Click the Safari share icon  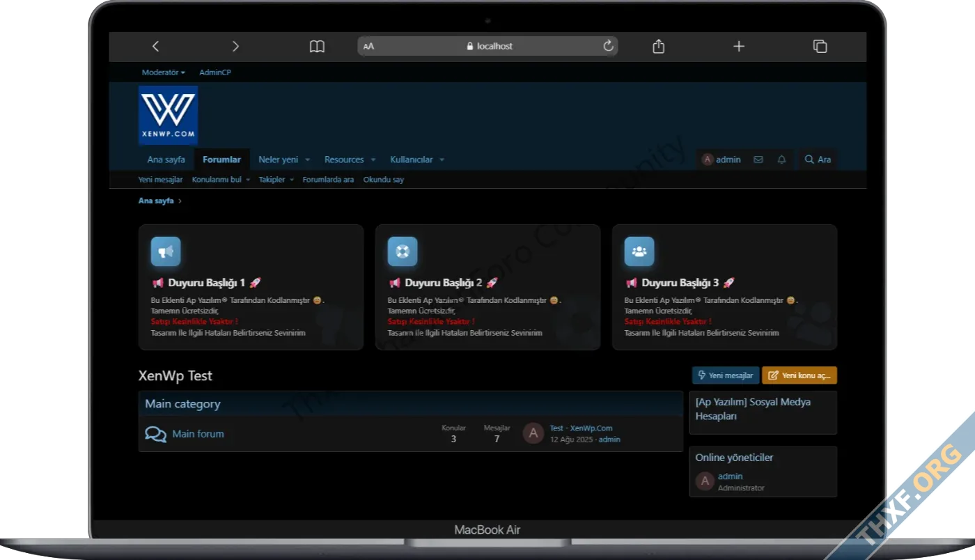[x=658, y=46]
